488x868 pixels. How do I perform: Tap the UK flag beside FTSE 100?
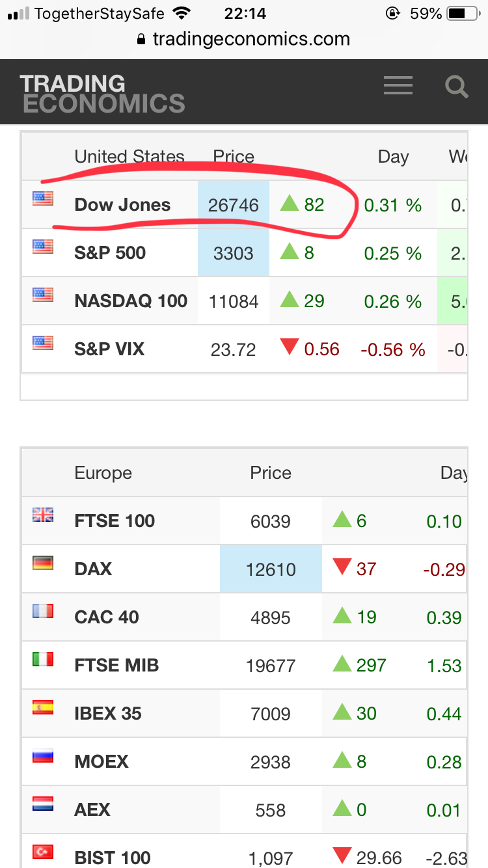click(43, 515)
